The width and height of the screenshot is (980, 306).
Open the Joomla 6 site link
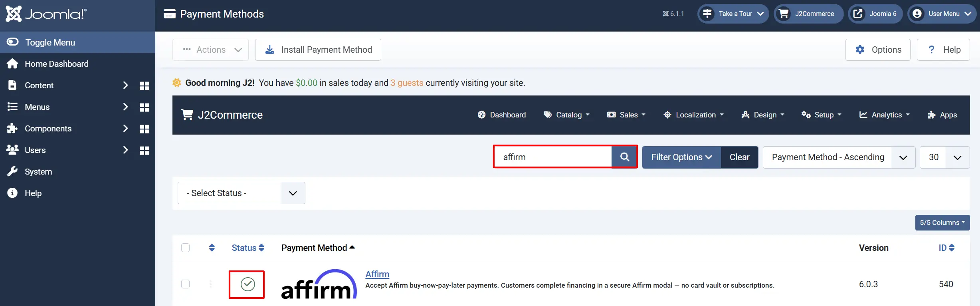coord(875,14)
